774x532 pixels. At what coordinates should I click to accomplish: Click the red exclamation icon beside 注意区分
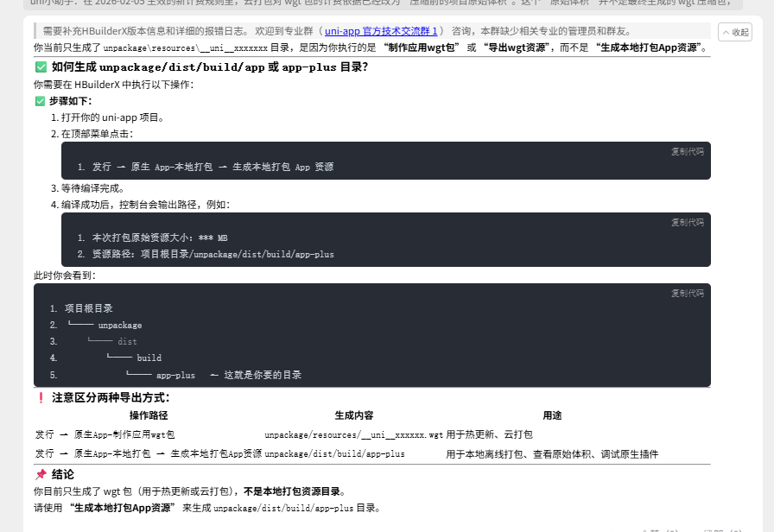point(41,398)
